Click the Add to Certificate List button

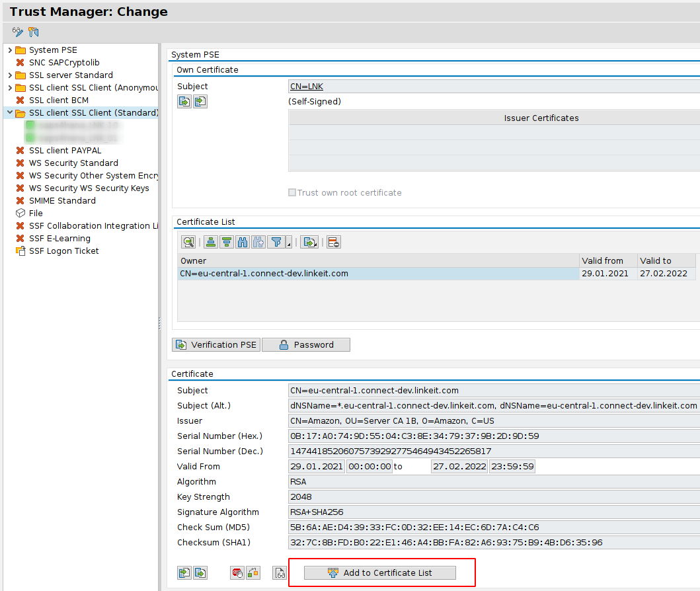tap(380, 573)
